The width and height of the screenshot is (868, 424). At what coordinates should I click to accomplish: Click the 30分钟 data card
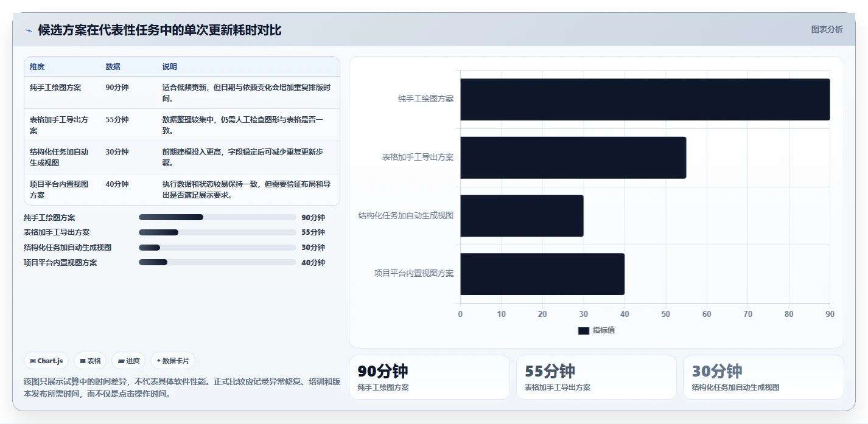coord(763,377)
